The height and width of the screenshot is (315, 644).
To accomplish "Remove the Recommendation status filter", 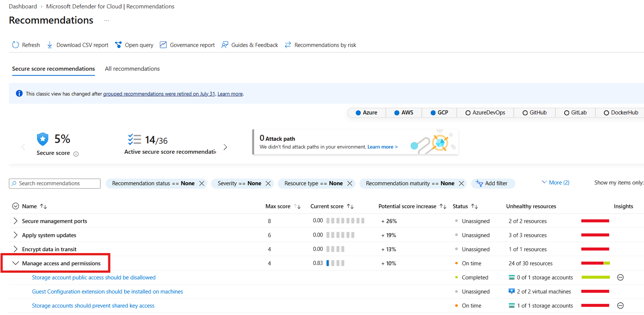I will [x=202, y=183].
